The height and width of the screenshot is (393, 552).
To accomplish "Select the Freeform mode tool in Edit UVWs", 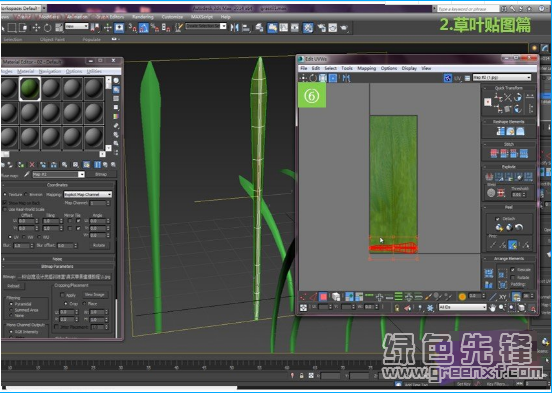I will tap(333, 78).
